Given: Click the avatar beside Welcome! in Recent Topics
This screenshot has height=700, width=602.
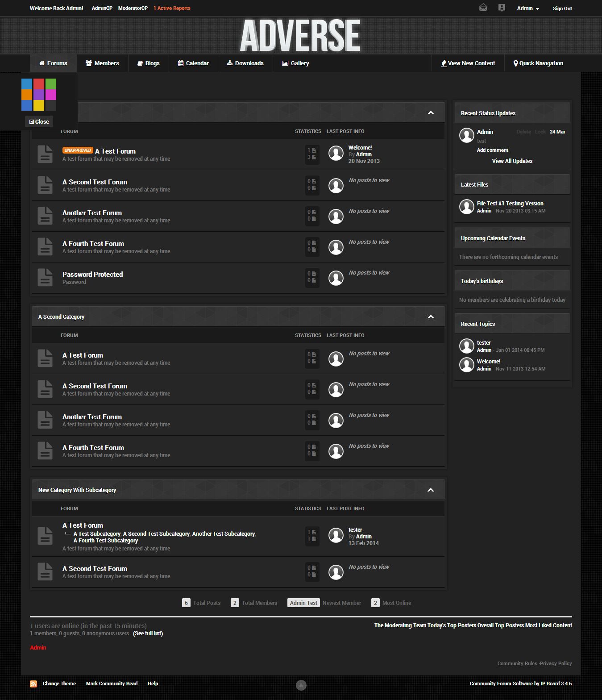Looking at the screenshot, I should (467, 365).
